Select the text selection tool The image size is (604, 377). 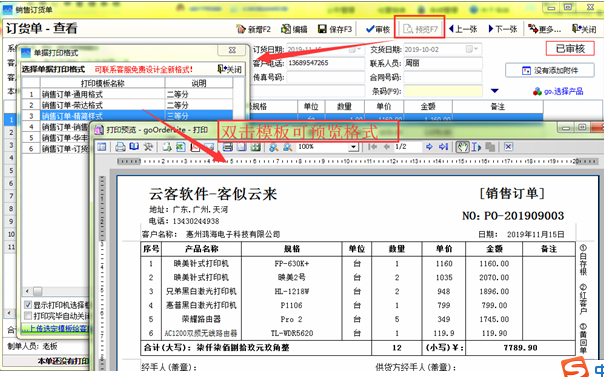(476, 147)
